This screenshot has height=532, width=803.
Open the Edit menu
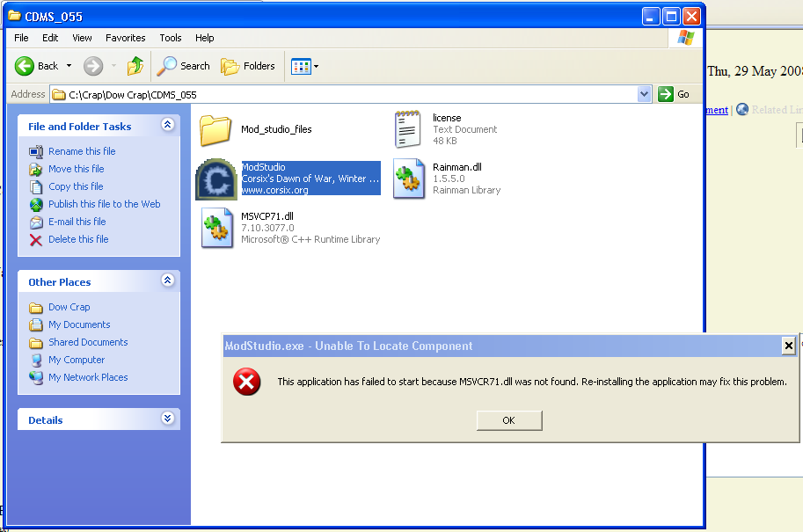click(50, 38)
